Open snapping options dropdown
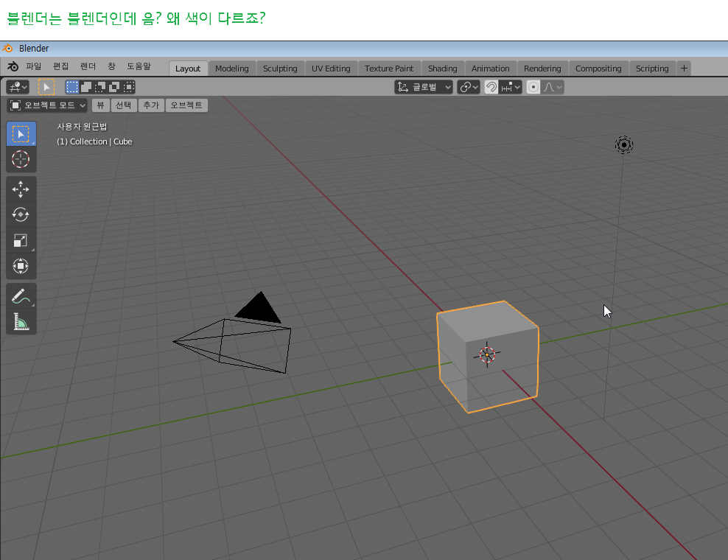 click(x=511, y=87)
